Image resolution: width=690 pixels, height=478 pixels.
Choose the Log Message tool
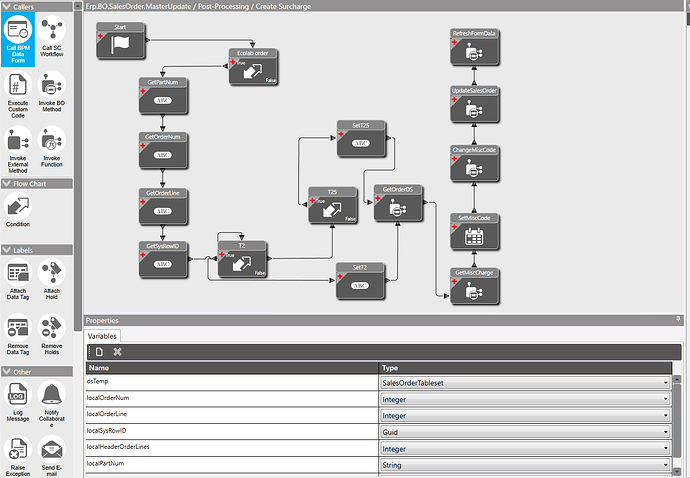pos(18,401)
